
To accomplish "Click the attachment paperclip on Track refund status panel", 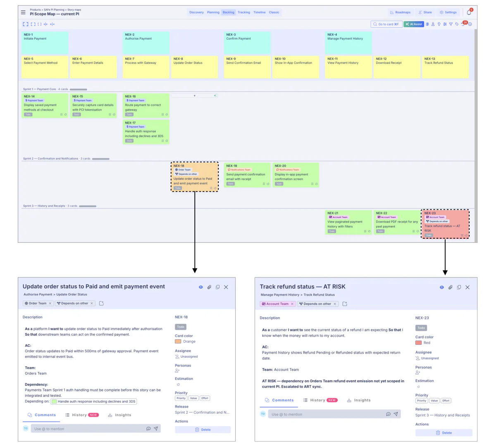I will point(451,287).
